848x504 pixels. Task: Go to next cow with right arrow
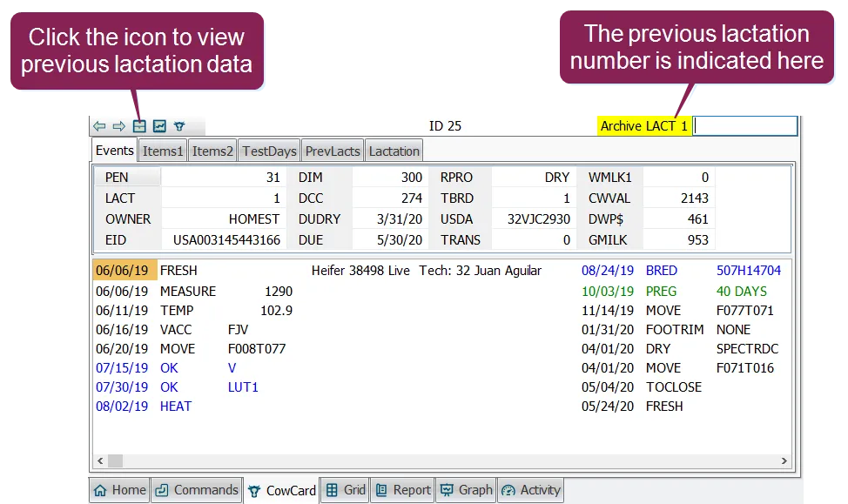[x=119, y=126]
